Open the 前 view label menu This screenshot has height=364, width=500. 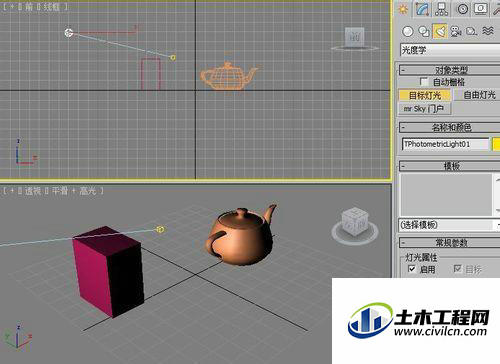29,7
